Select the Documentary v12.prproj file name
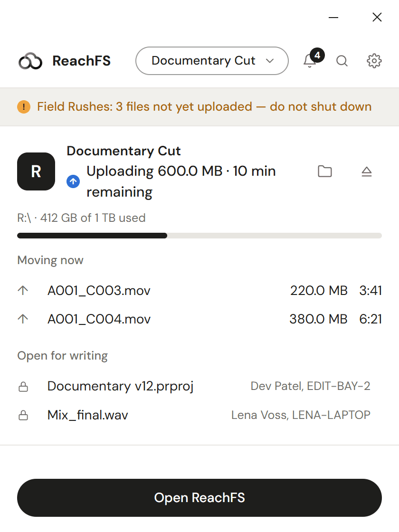 pyautogui.click(x=121, y=386)
